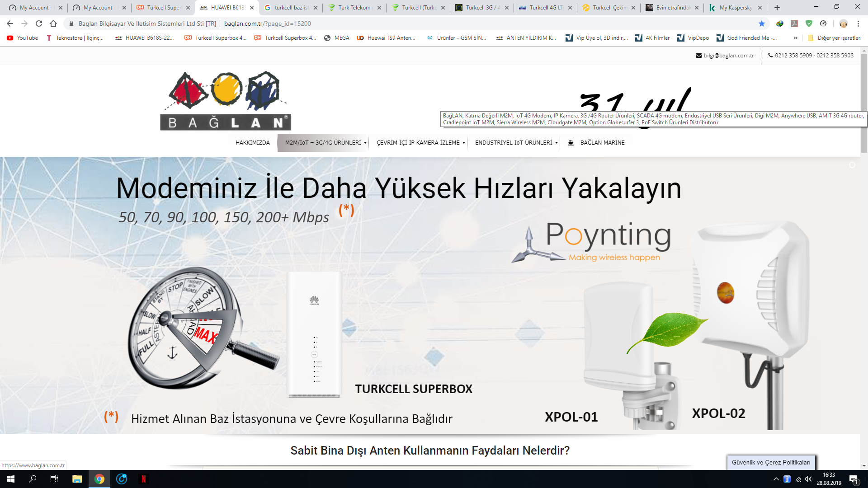868x488 pixels.
Task: Click the bilgi@baglan.com.tr email link
Action: 725,56
